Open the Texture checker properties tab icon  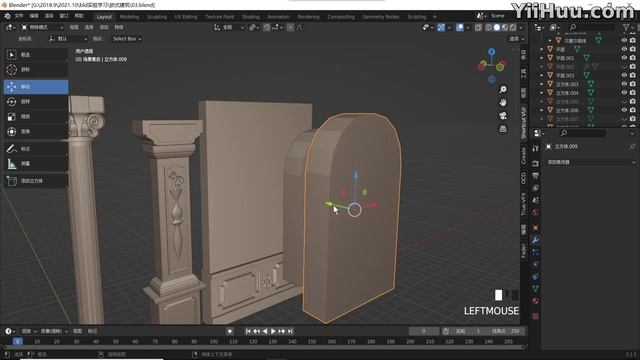coord(536,316)
